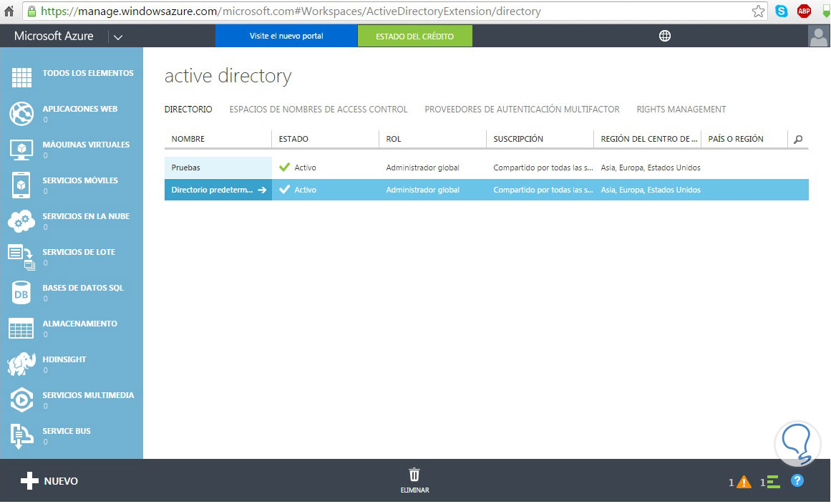
Task: Select the Servicios Multimedia label
Action: (x=88, y=395)
